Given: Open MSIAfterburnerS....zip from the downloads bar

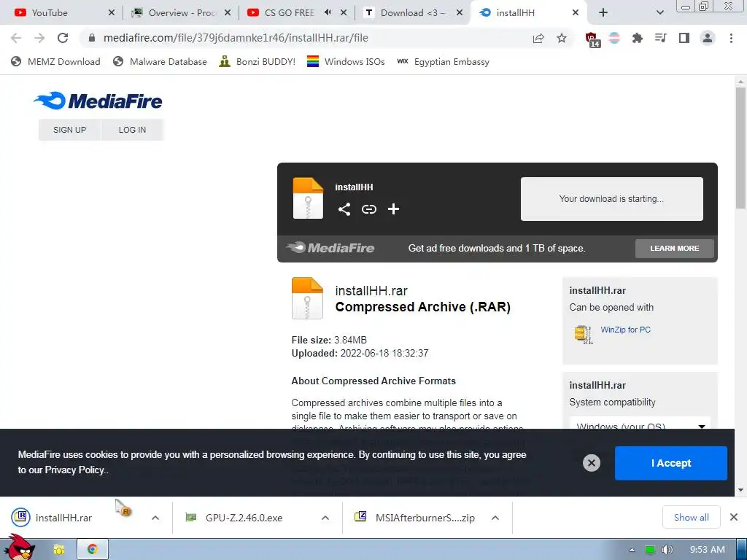Looking at the screenshot, I should click(x=415, y=518).
